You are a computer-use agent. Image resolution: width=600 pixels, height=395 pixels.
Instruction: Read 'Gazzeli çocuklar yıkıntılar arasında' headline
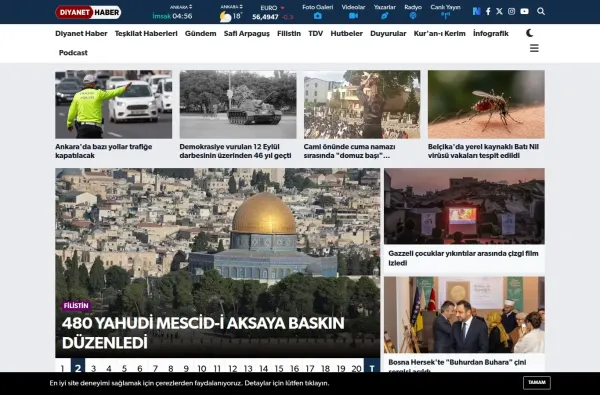[463, 258]
